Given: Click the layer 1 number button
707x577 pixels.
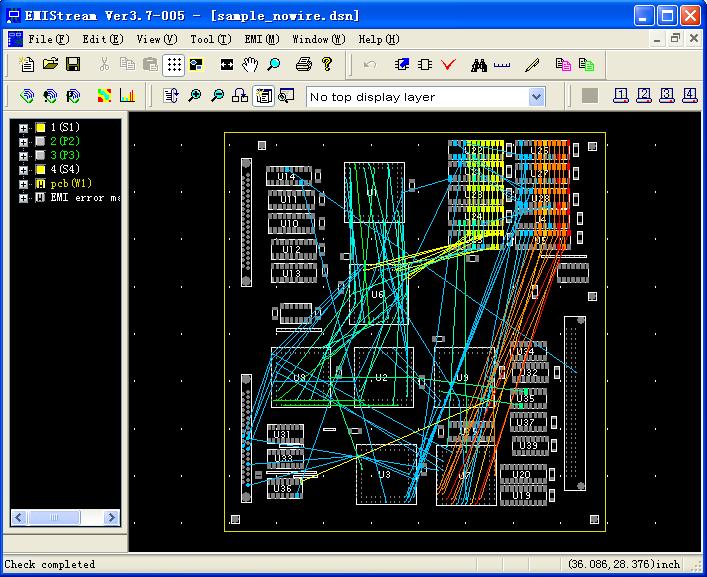Looking at the screenshot, I should 620,96.
